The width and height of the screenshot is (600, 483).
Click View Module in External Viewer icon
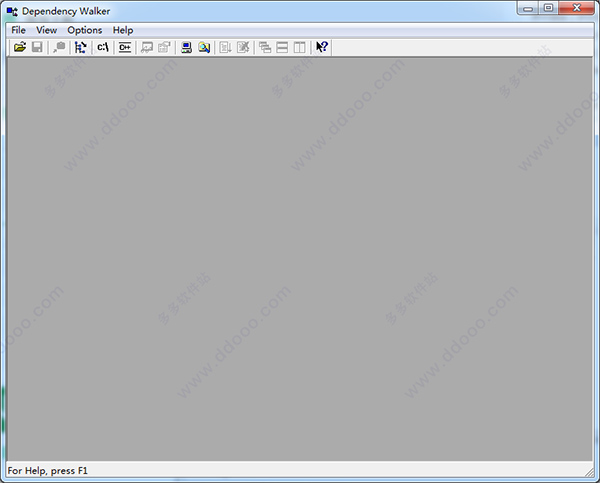coord(147,47)
